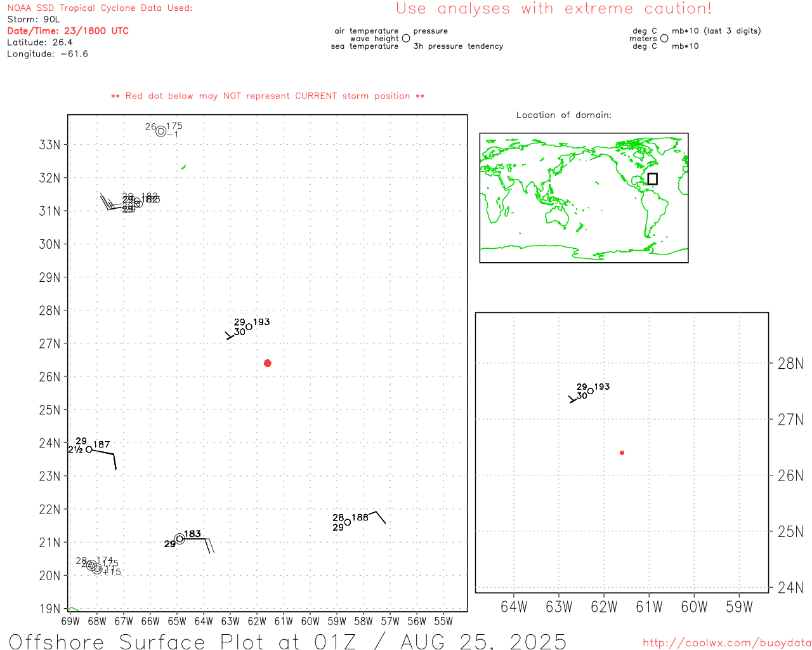The image size is (812, 650).
Task: Click buoy station with pressure 187 near 24N
Action: pyautogui.click(x=89, y=449)
